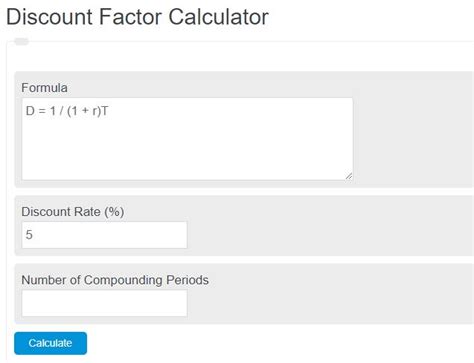Place cursor after the 5 in Discount Rate
The width and height of the screenshot is (474, 363).
pos(33,235)
